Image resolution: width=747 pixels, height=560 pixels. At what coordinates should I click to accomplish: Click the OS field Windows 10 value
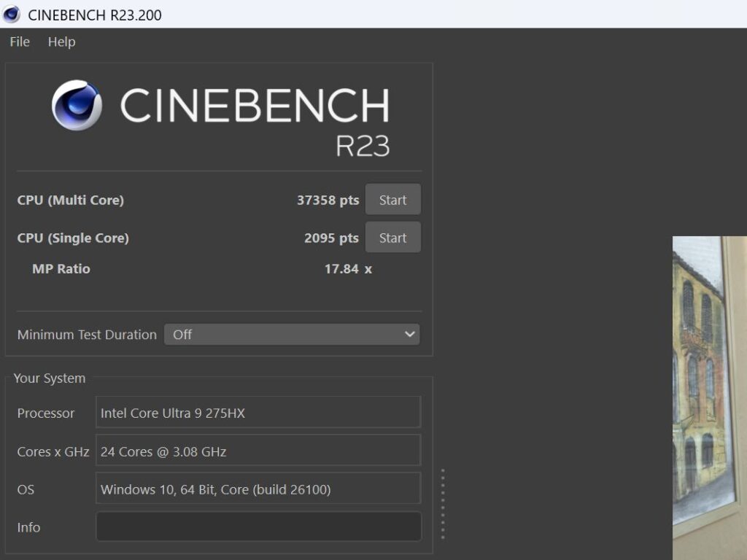(x=259, y=489)
